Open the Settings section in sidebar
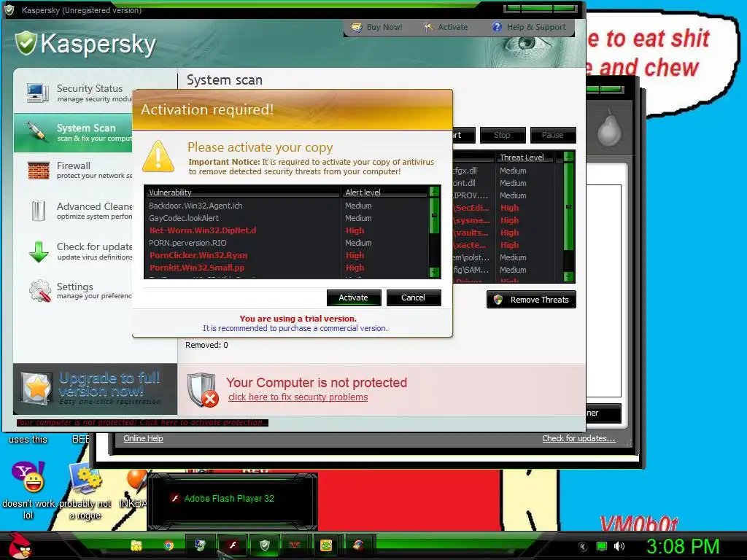 pyautogui.click(x=73, y=290)
